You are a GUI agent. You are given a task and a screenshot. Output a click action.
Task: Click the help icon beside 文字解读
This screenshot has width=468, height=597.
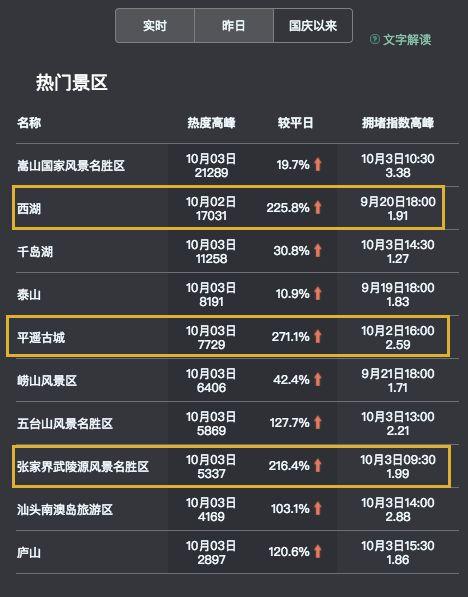point(375,39)
